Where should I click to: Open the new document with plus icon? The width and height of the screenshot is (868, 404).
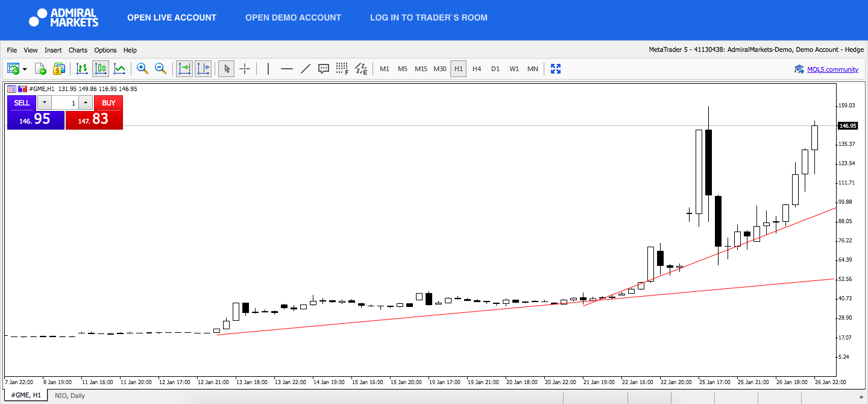(40, 69)
